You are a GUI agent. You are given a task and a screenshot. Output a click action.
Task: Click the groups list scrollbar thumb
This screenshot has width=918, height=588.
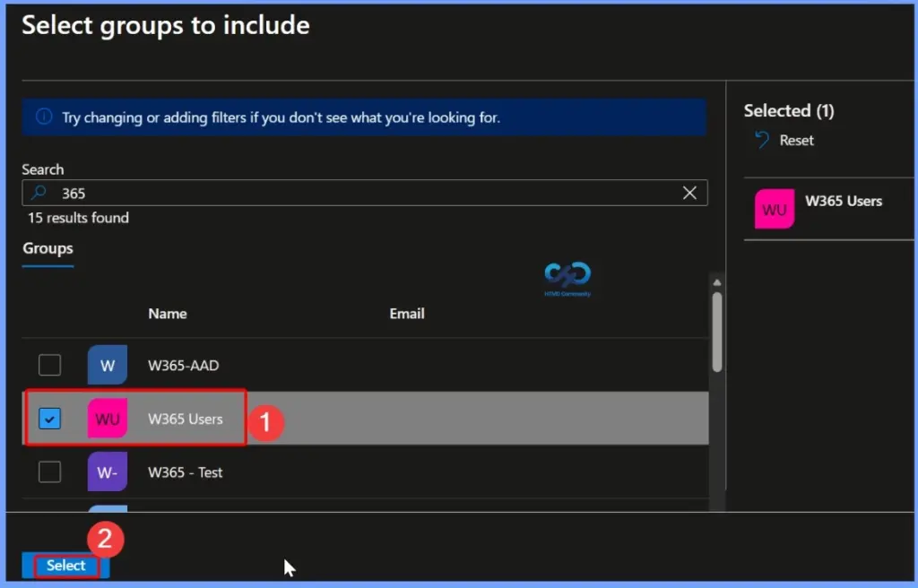(x=717, y=332)
